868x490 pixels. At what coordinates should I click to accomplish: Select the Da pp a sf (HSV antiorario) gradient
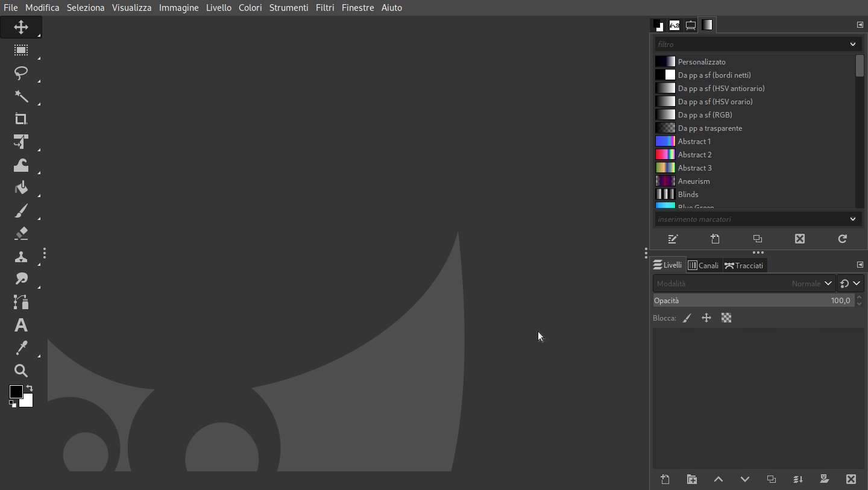[x=755, y=88]
